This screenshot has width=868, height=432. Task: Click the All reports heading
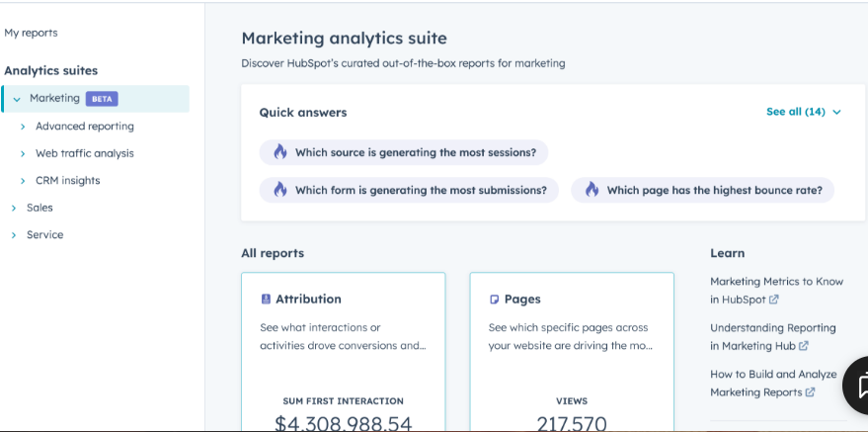[273, 254]
